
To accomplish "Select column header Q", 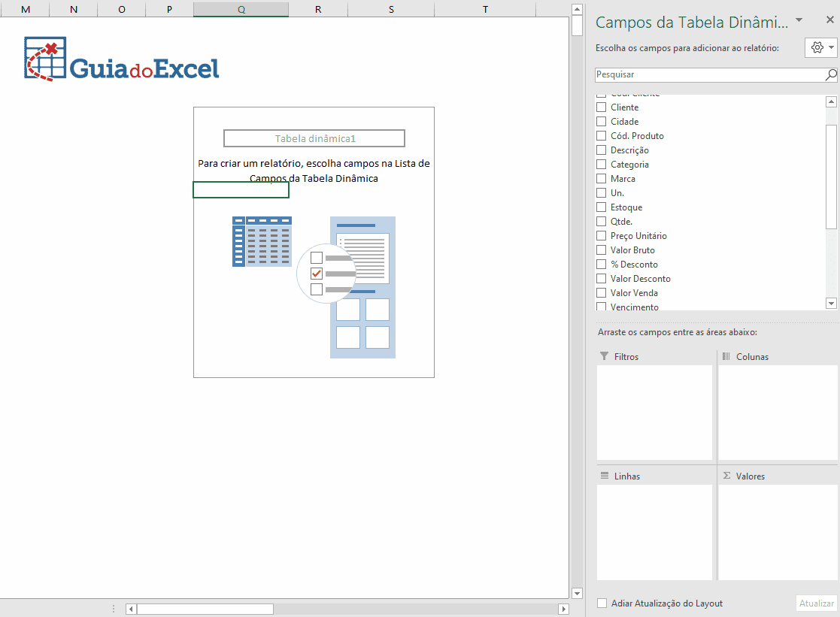I will (x=241, y=9).
